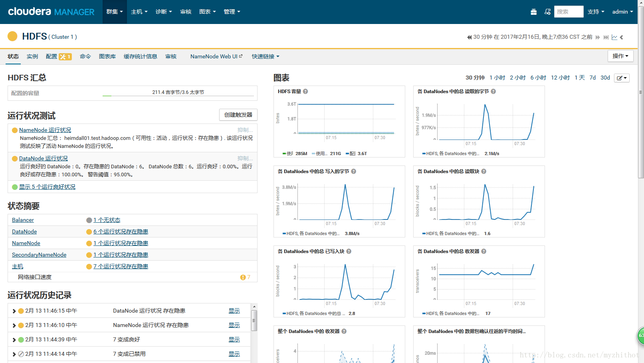Click the disabled-circle icon in 11:44:14 history row
This screenshot has width=644, height=363.
click(x=21, y=354)
